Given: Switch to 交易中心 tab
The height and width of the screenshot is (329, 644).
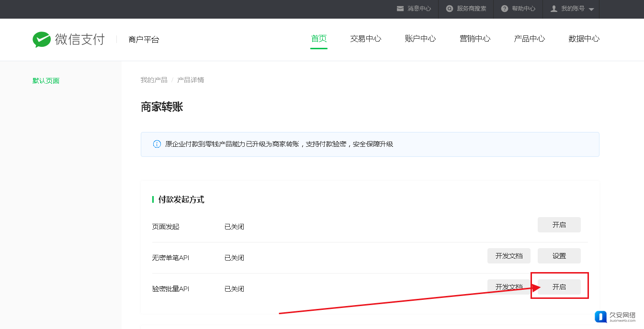Looking at the screenshot, I should click(x=366, y=39).
